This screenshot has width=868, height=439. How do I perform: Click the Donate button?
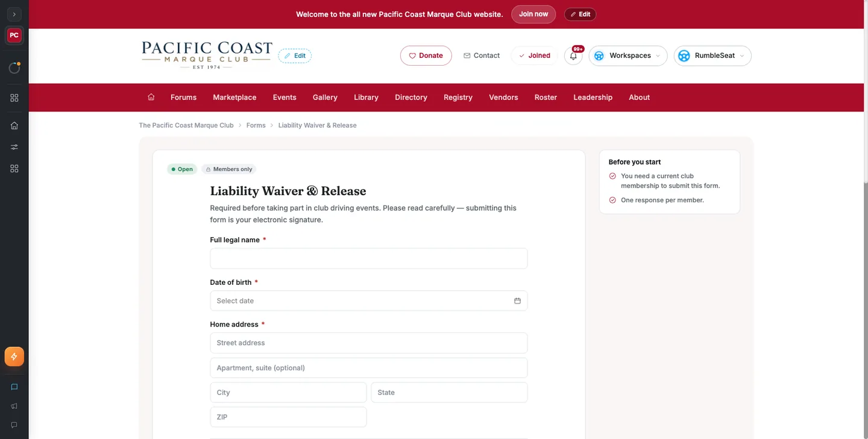426,55
